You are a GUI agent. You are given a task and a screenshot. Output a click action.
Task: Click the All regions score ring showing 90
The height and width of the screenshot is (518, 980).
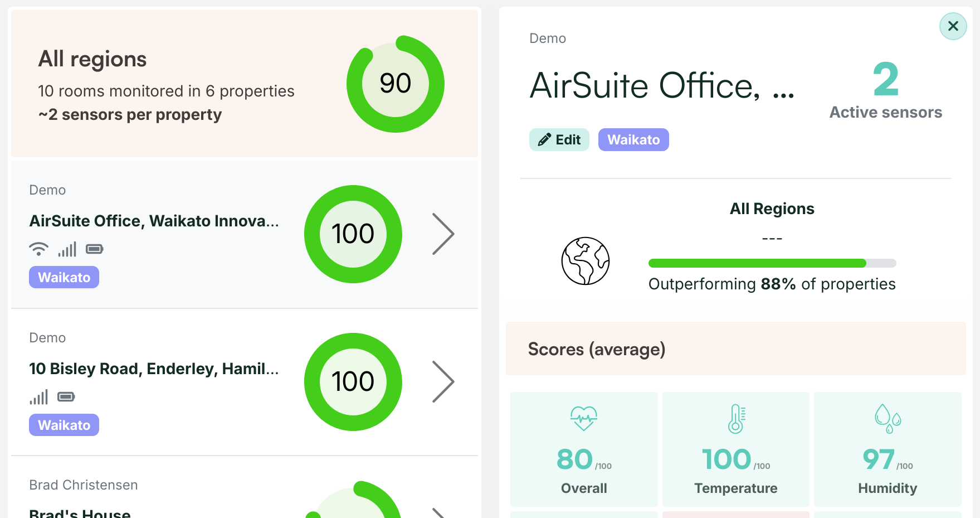click(395, 84)
